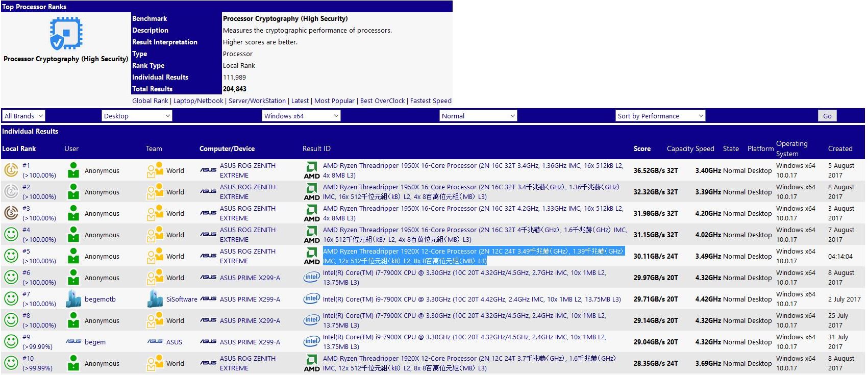Click the Local Rank column header
Viewport: 868px width, 375px height.
click(x=19, y=148)
